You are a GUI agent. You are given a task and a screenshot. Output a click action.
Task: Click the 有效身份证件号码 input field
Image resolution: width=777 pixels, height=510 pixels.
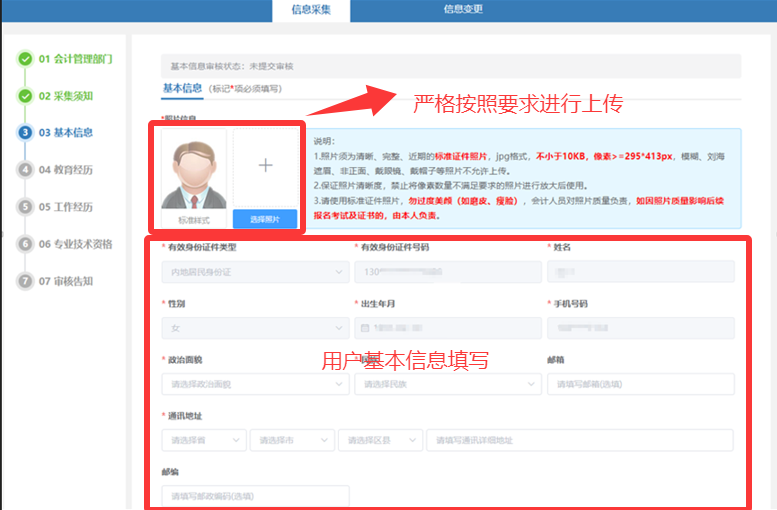(x=448, y=272)
